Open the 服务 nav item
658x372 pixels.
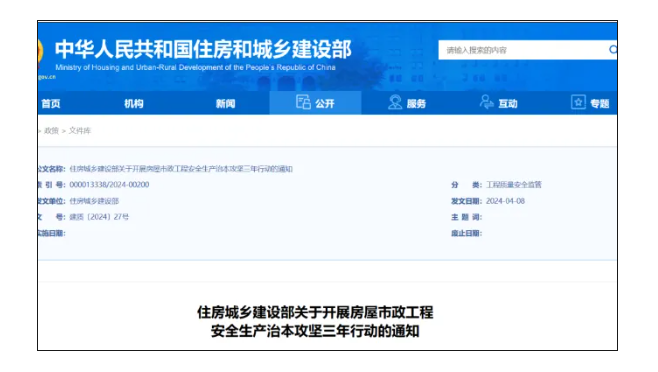coord(416,104)
